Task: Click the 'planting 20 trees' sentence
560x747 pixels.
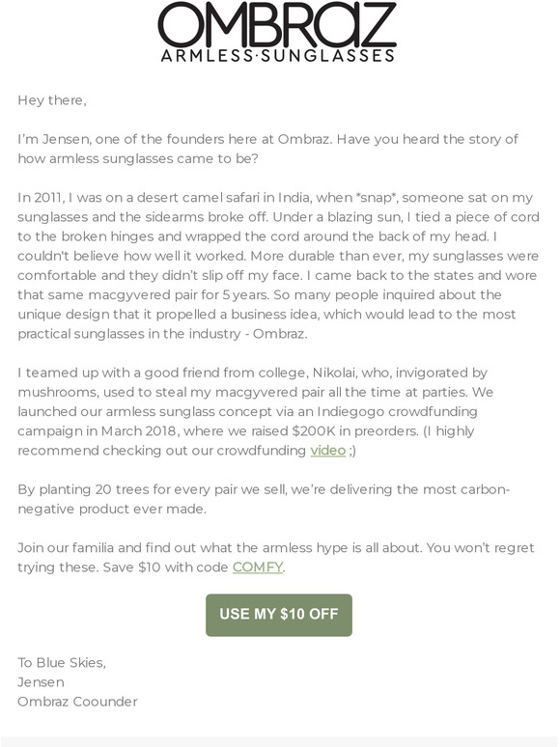Action: [x=264, y=499]
